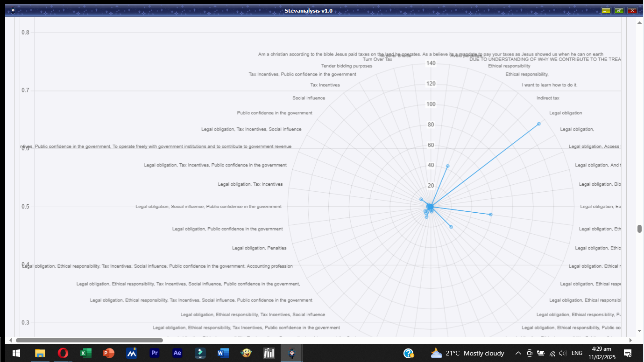The height and width of the screenshot is (362, 644).
Task: Open the Filmora icon on the taskbar
Action: point(200,353)
